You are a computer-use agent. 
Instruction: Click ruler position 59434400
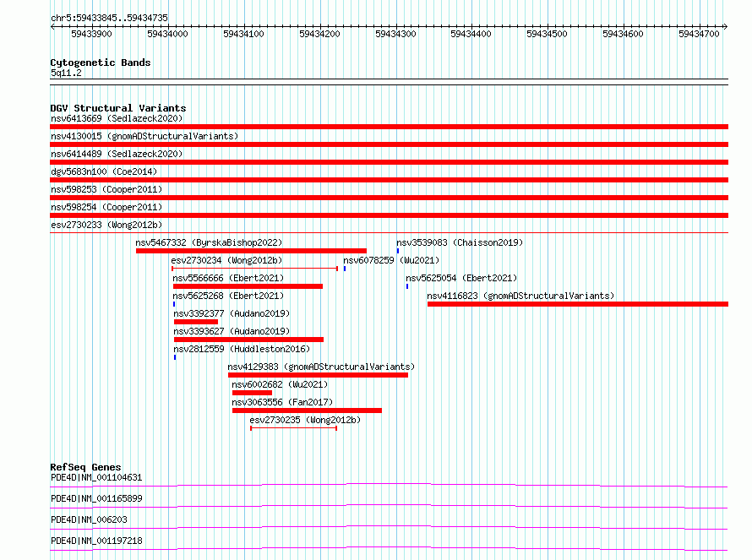click(x=471, y=34)
